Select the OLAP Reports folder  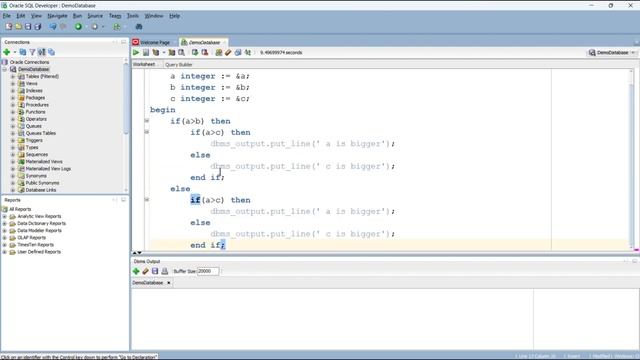[31, 238]
